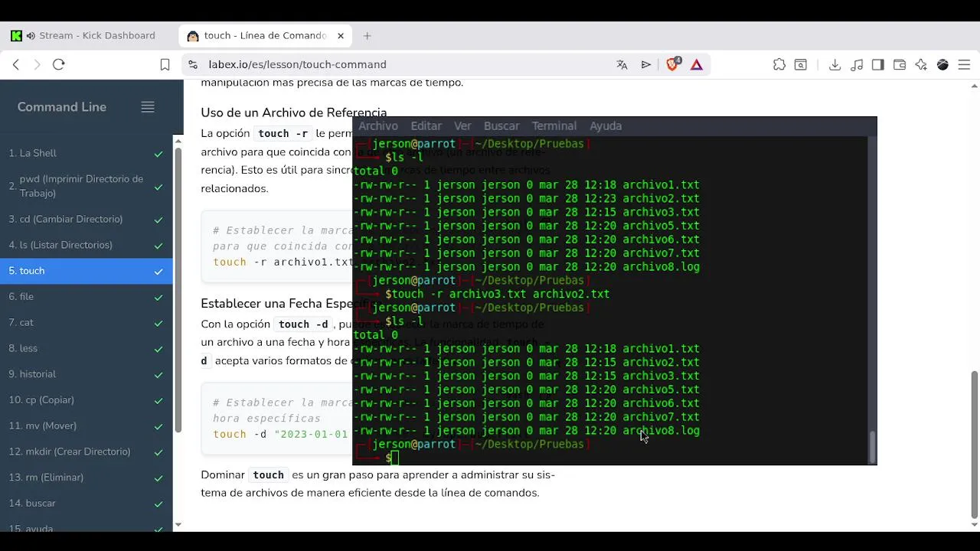Open lesson 2. pwd (Imprimir Directorio de Trabajo)
This screenshot has height=551, width=980.
(x=87, y=187)
